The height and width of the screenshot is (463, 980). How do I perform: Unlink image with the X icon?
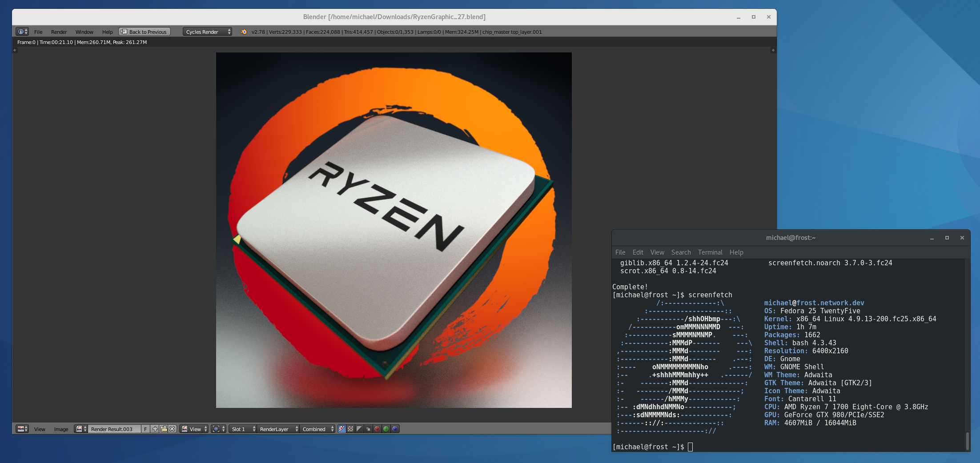click(172, 429)
